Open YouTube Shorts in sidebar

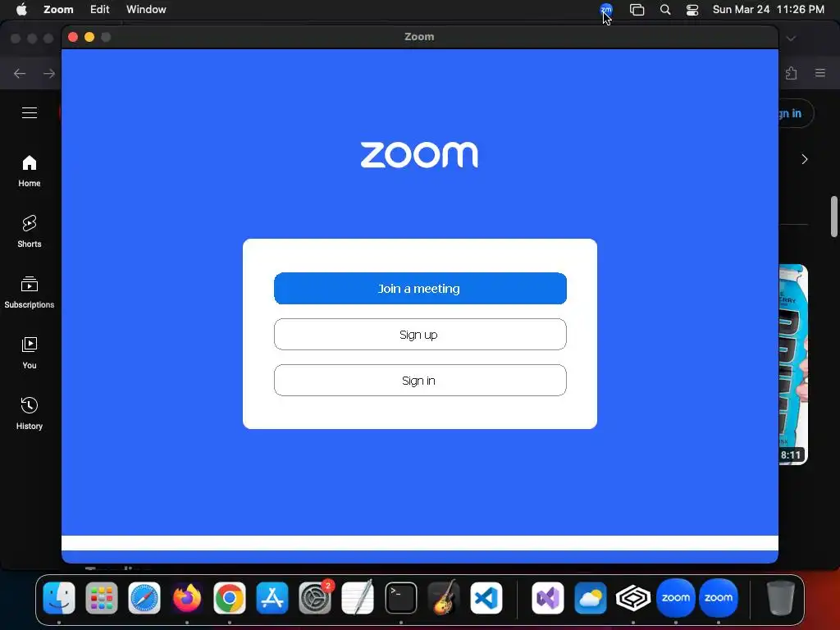click(x=30, y=232)
